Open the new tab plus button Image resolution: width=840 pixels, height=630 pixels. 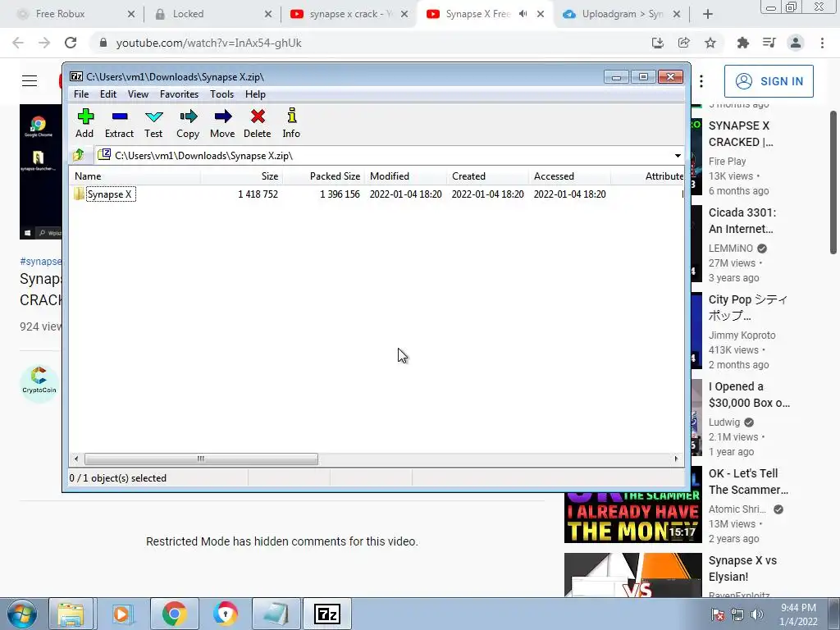(708, 15)
